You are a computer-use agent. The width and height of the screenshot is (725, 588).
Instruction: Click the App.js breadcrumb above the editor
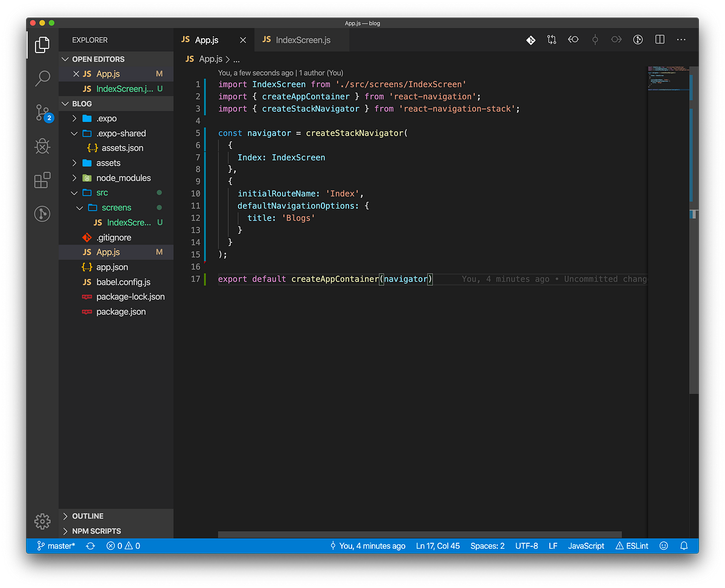tap(210, 59)
